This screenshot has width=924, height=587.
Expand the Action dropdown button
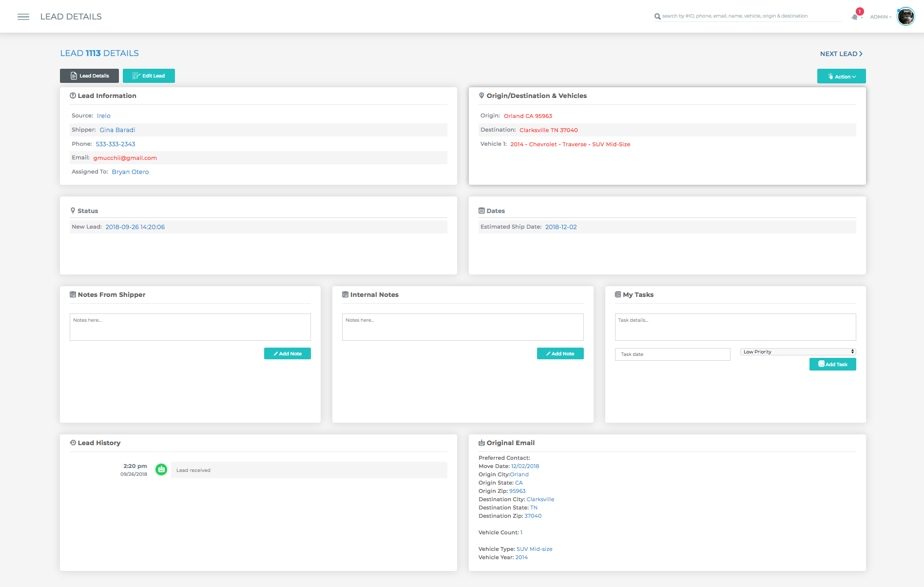(842, 76)
